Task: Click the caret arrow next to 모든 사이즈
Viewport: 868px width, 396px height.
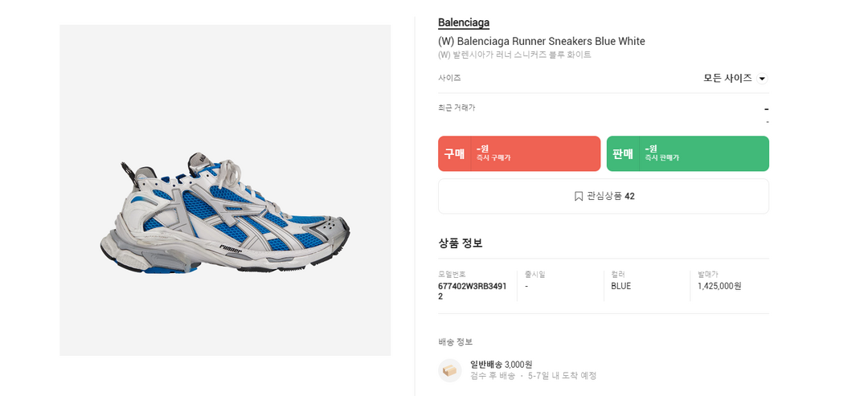Action: coord(762,79)
